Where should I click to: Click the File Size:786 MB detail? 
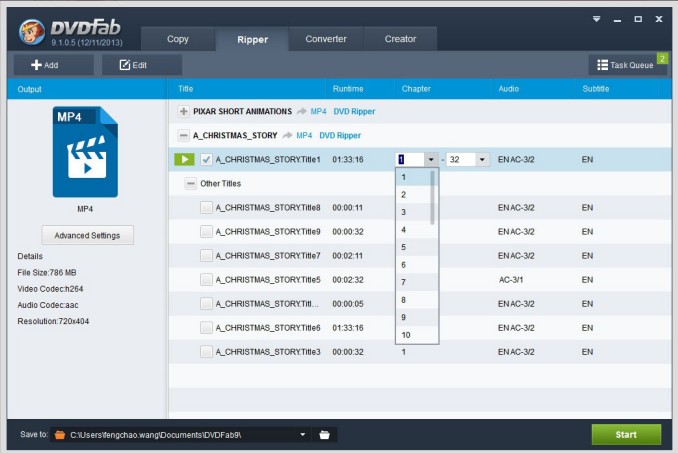(x=47, y=273)
